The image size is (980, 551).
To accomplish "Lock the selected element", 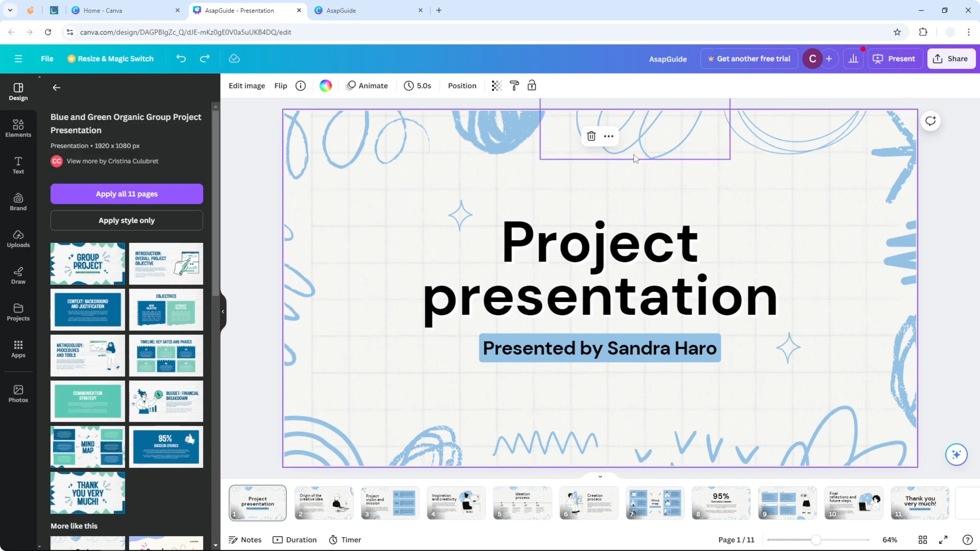I will click(532, 85).
